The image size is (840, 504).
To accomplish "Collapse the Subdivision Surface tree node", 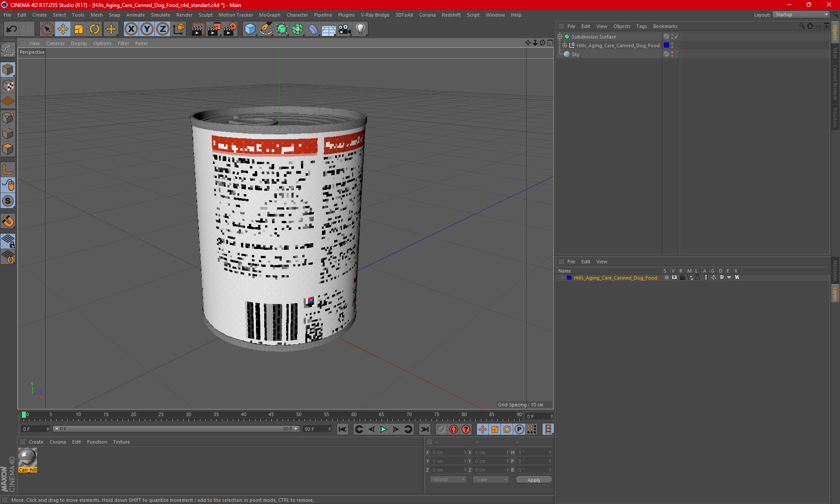I will 560,37.
